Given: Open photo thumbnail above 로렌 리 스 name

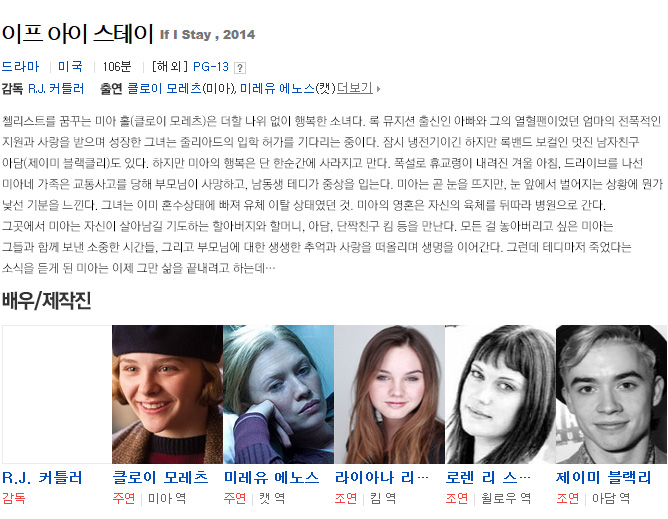Looking at the screenshot, I should point(500,394).
